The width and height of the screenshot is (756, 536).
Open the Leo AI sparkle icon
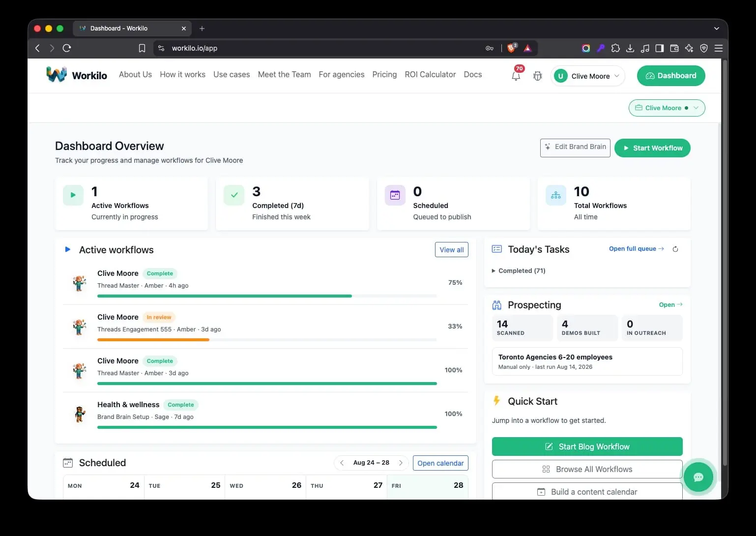click(x=689, y=48)
